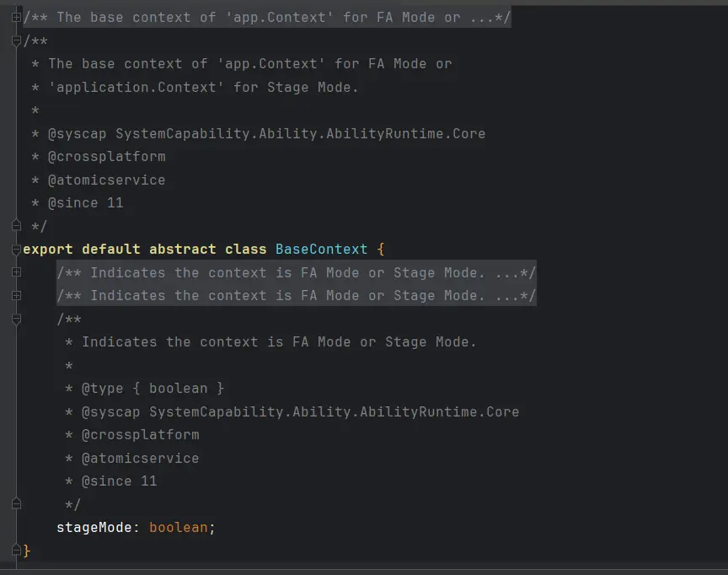Fold the unfolded stageMode doc comment

coord(16,319)
